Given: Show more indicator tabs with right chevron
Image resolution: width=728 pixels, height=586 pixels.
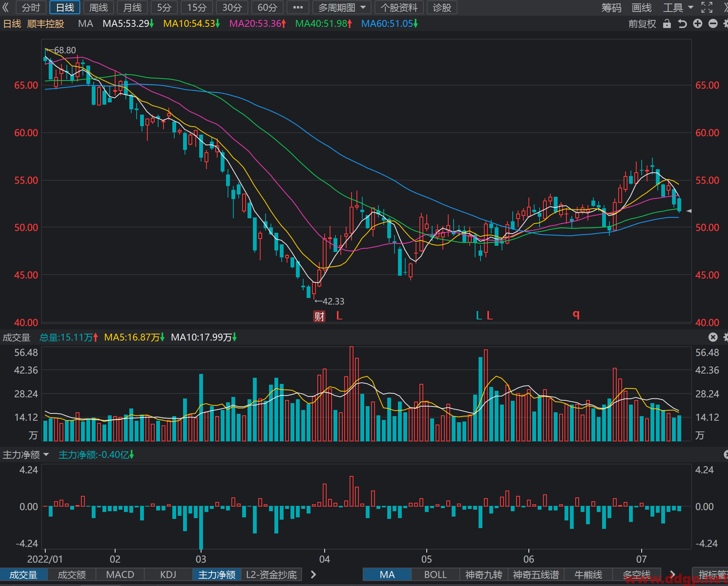Looking at the screenshot, I should 314,574.
